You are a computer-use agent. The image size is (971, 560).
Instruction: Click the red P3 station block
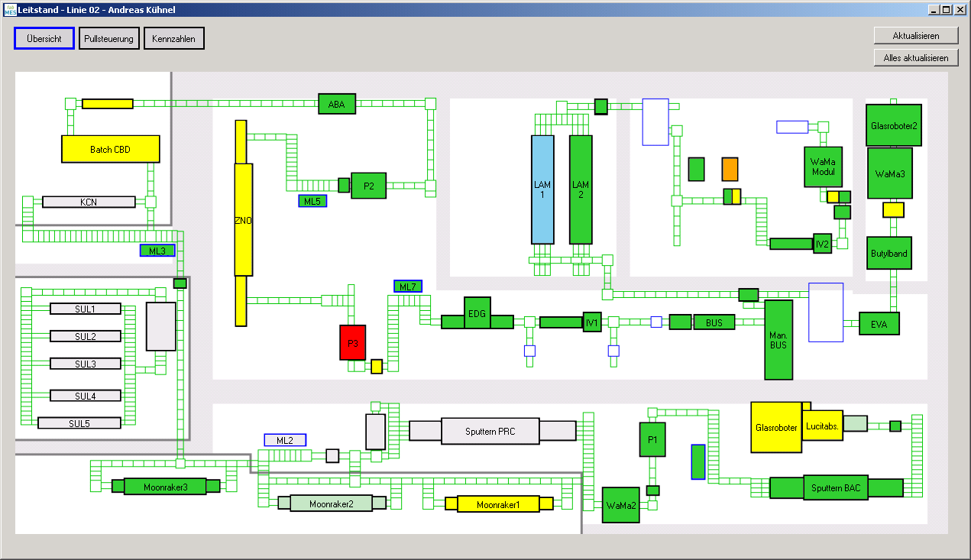(x=353, y=342)
